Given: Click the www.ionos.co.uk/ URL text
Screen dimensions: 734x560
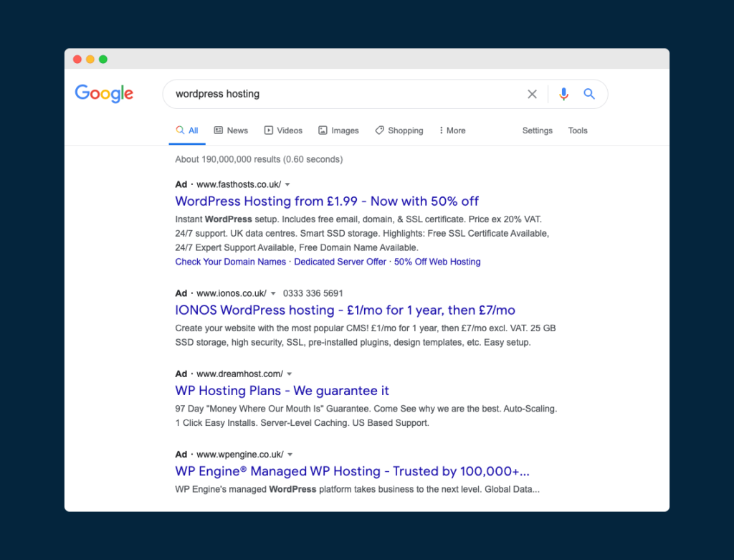Looking at the screenshot, I should click(x=232, y=293).
